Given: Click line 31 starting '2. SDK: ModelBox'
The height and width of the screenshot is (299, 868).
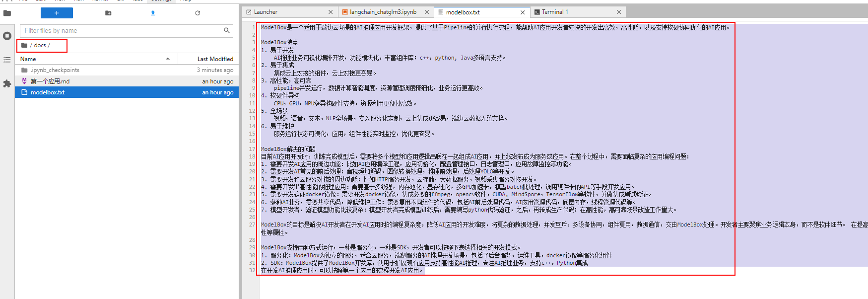Looking at the screenshot, I should point(424,263).
